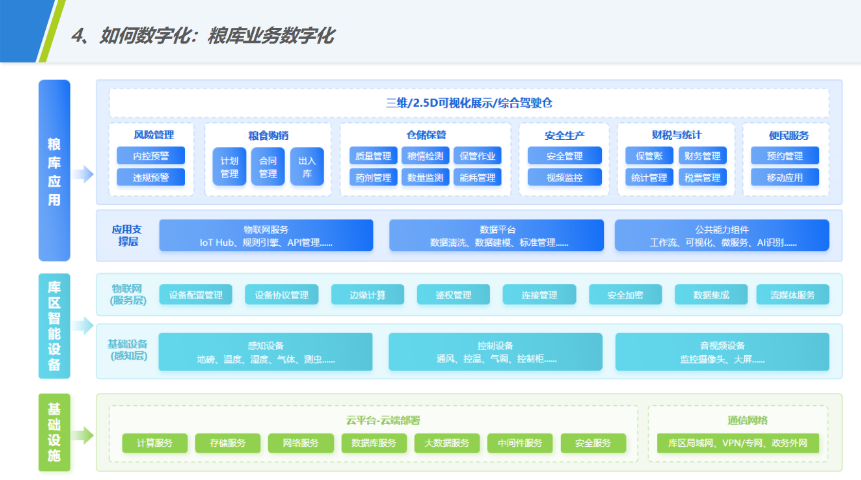Click the 公共能力组件 block

click(x=722, y=236)
